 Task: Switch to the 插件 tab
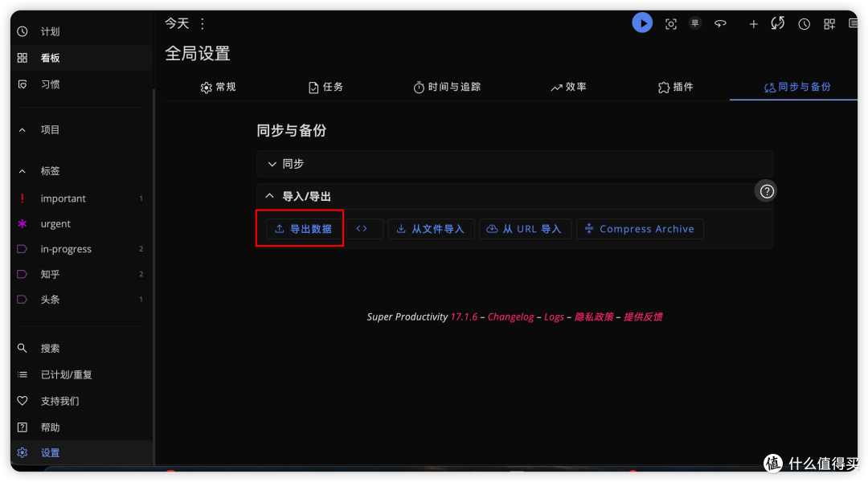(675, 87)
